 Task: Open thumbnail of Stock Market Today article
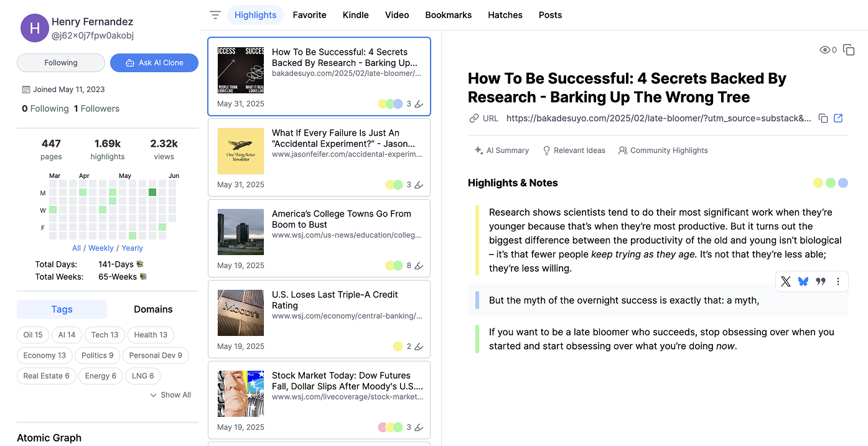click(x=241, y=394)
